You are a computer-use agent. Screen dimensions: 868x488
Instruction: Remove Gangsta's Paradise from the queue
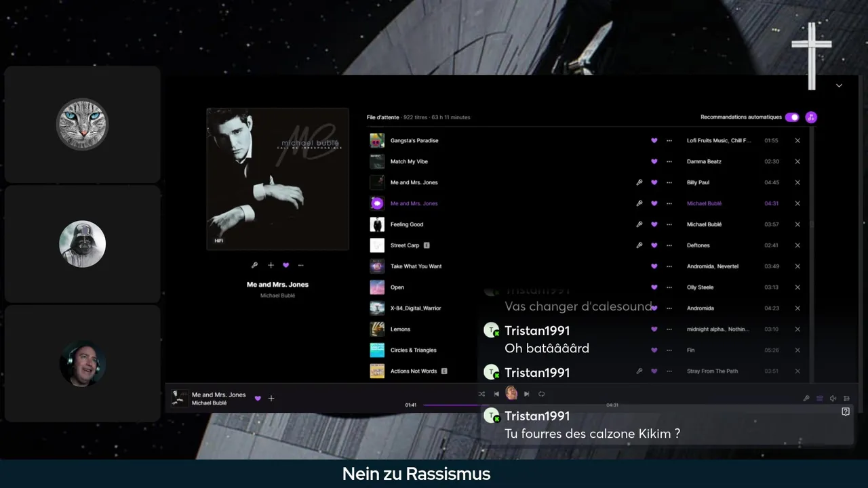coord(797,140)
